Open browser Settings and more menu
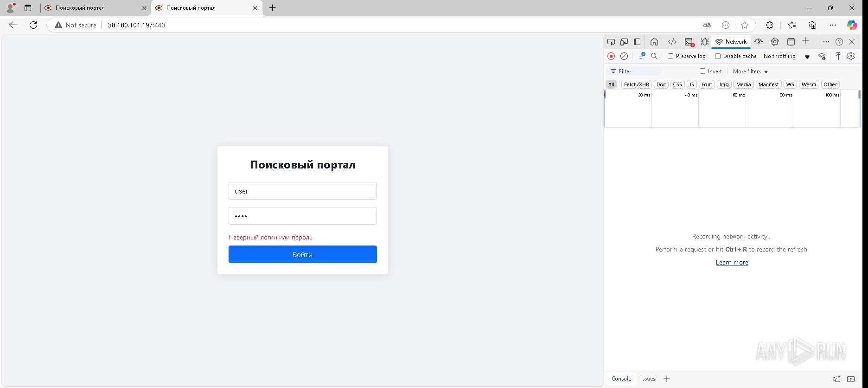This screenshot has width=868, height=388. (833, 25)
